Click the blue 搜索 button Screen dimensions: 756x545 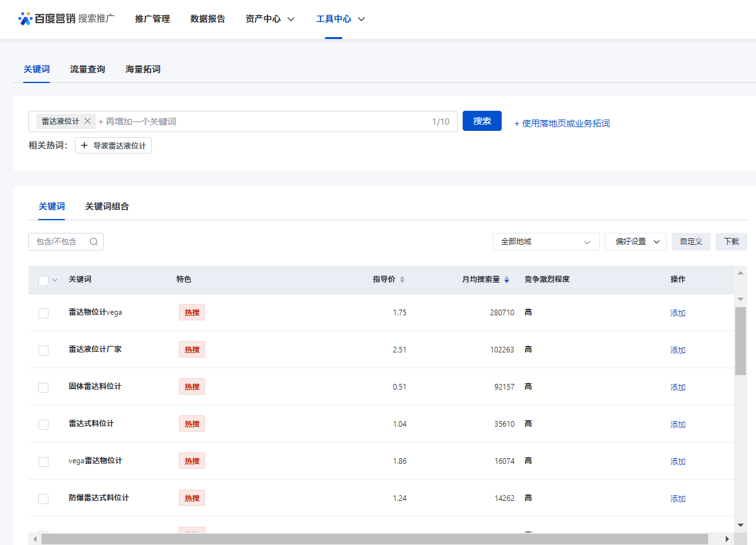482,121
